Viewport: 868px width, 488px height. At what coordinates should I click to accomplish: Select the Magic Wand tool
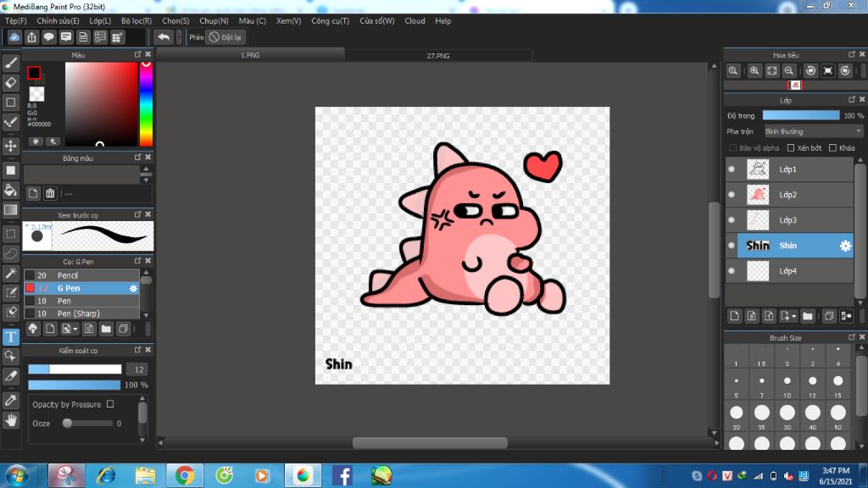[10, 273]
